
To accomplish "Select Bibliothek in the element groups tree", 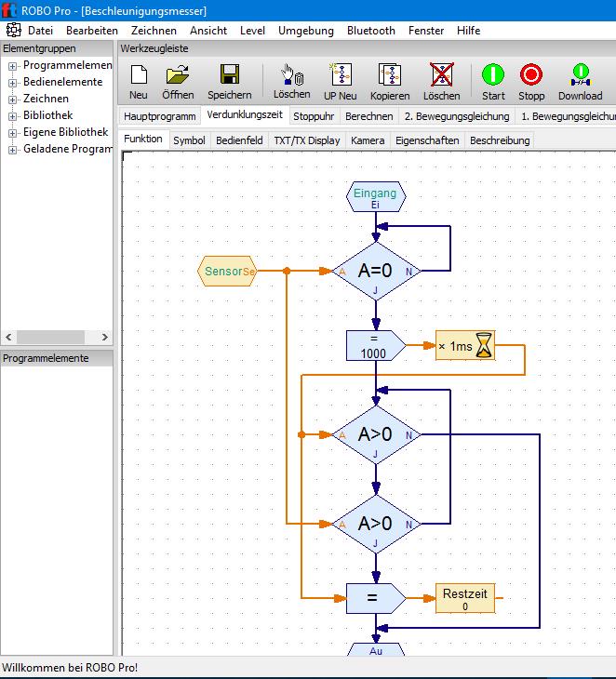I will tap(48, 115).
